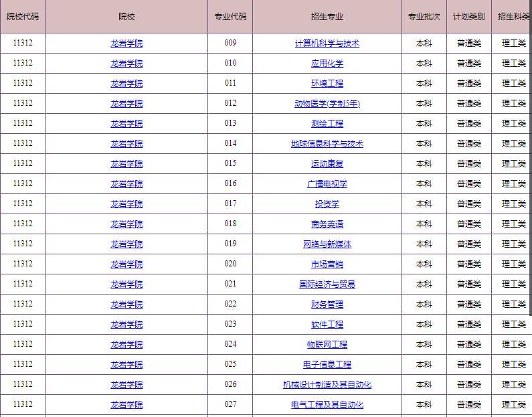The height and width of the screenshot is (417, 532).
Task: Click 龙岩学院 link in row 024
Action: click(x=126, y=345)
